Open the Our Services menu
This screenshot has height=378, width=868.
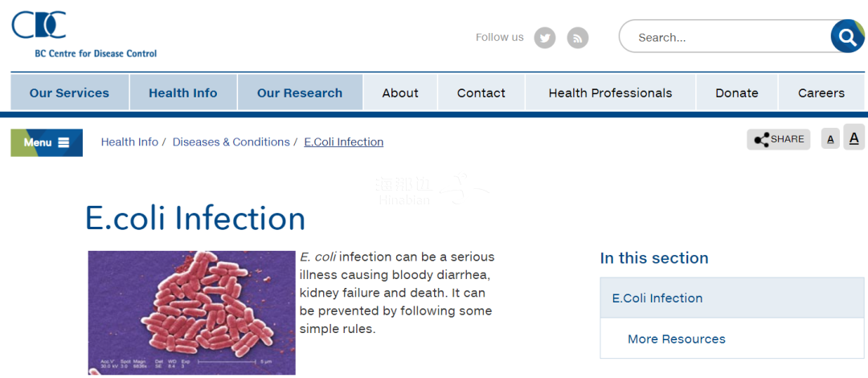pos(70,92)
